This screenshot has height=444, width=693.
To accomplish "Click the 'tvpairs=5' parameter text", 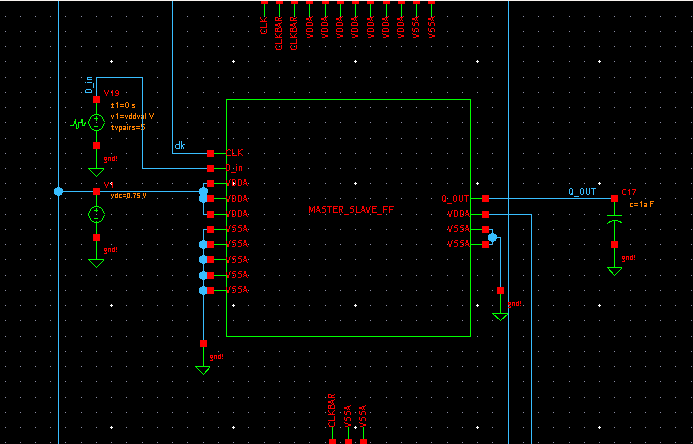I will click(128, 127).
